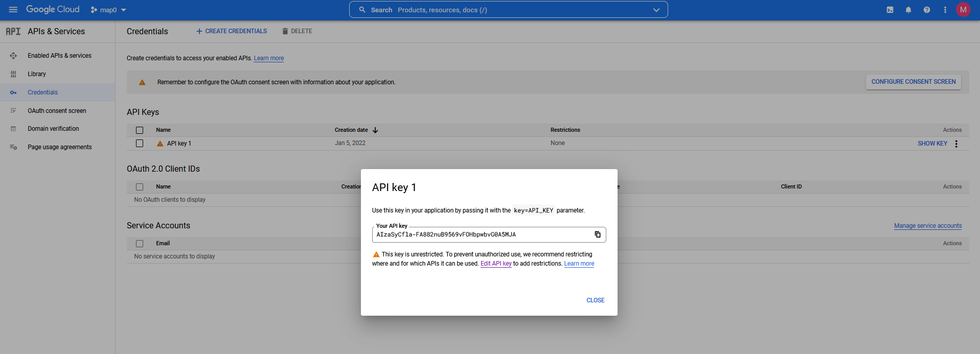Open API key 1 in the table
The width and height of the screenshot is (980, 354).
point(179,144)
